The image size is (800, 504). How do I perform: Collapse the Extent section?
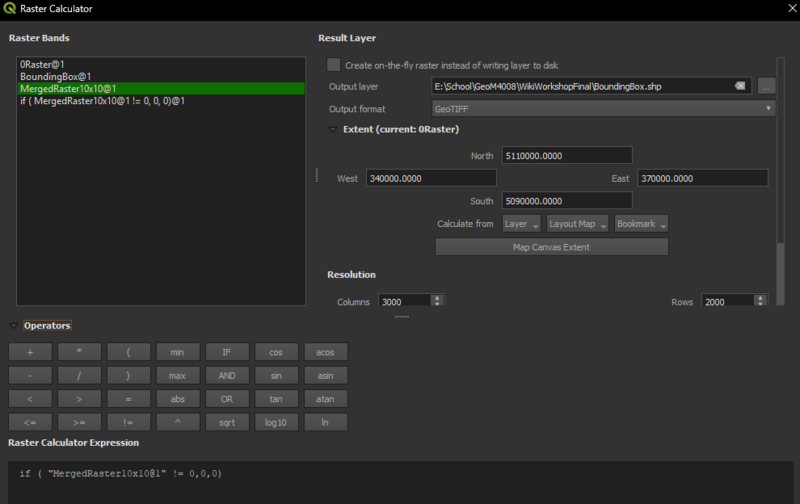pos(333,130)
